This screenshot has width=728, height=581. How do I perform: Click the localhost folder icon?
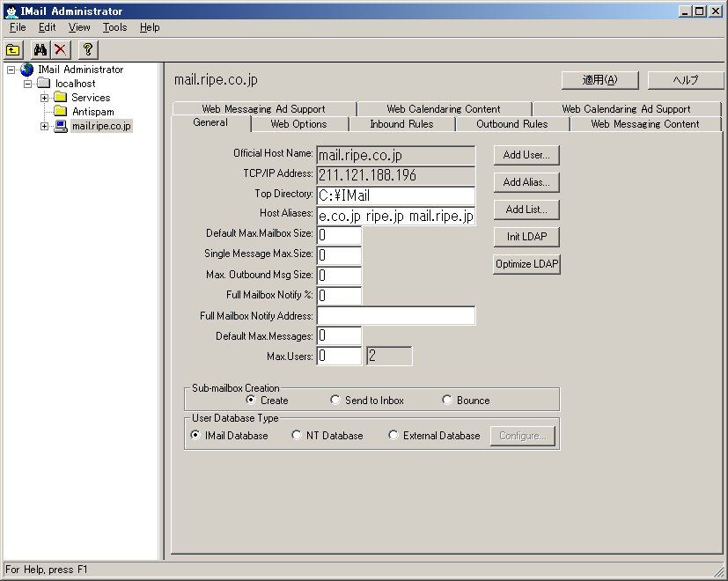tap(44, 84)
